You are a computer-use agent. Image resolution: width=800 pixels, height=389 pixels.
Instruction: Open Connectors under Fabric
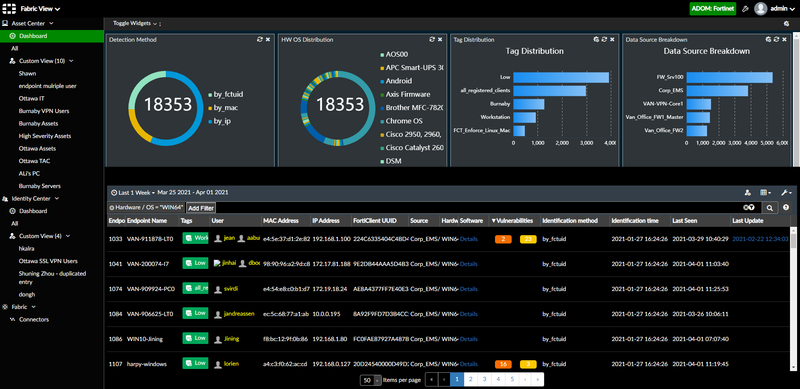[34, 320]
